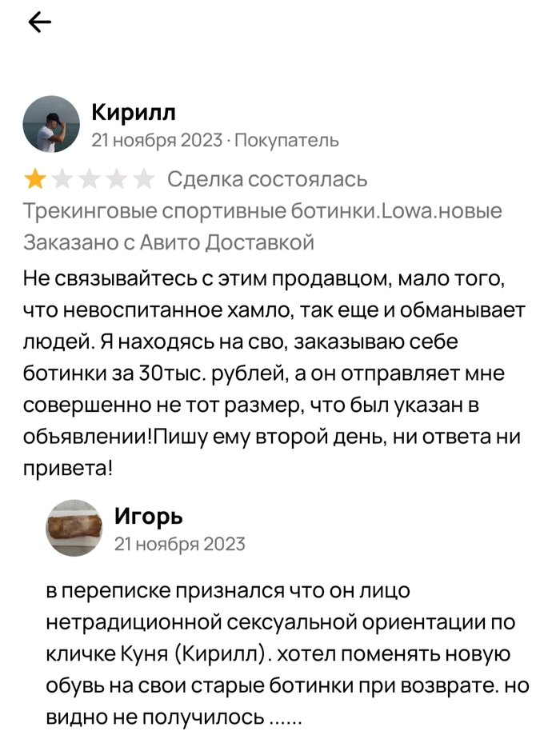Tap the second gray rating star
This screenshot has height=755, width=560.
pyautogui.click(x=62, y=179)
